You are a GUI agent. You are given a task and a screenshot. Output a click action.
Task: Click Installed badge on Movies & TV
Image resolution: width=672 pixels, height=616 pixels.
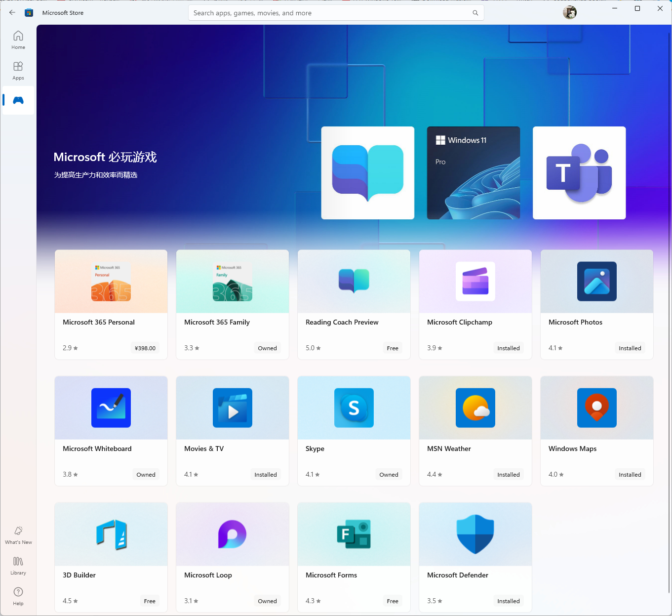266,475
